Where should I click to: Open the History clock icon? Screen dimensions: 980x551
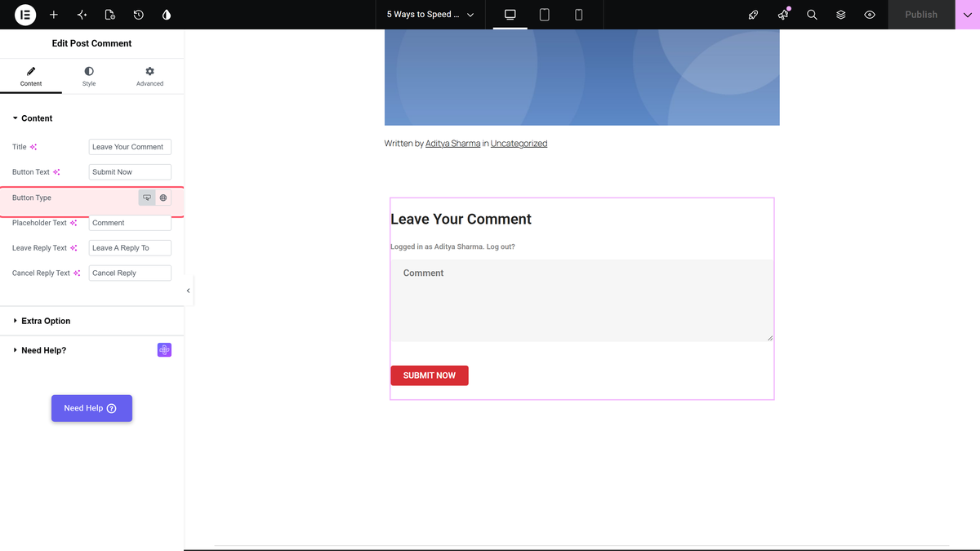[139, 15]
